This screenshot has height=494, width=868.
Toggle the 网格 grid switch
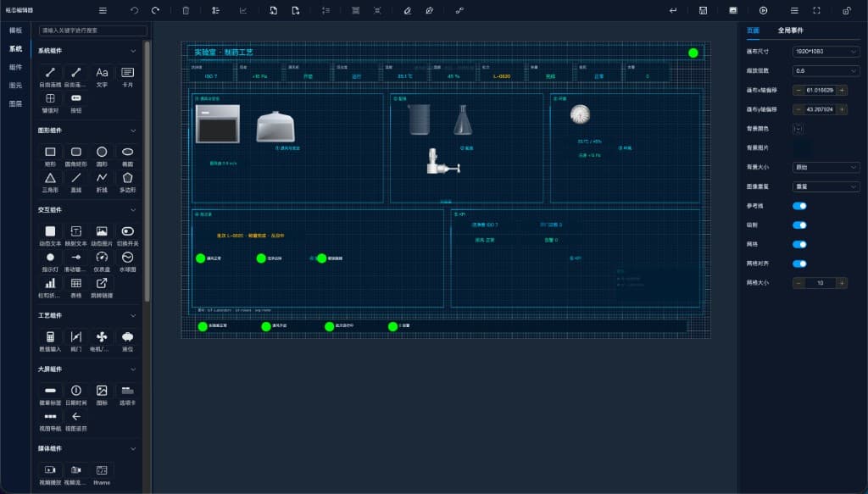coord(799,245)
